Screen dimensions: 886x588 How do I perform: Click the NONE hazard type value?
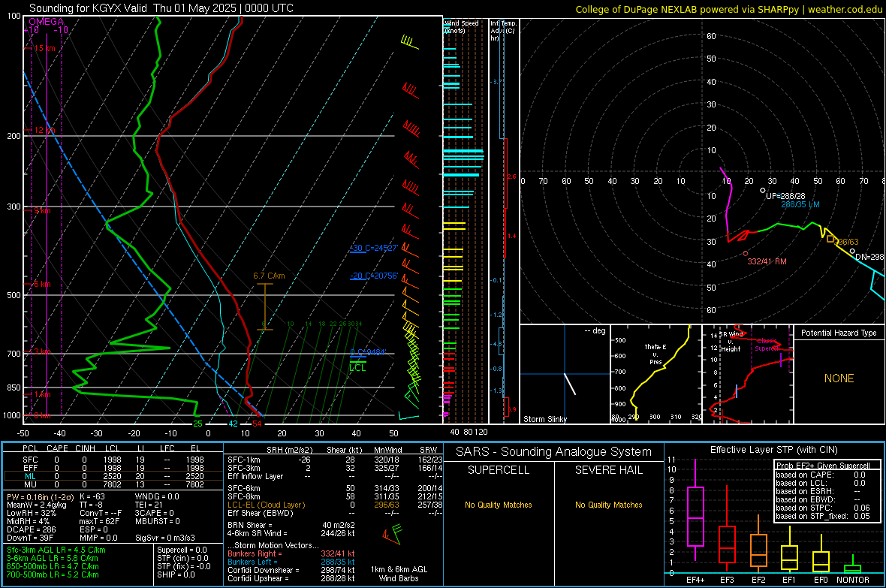tap(839, 378)
